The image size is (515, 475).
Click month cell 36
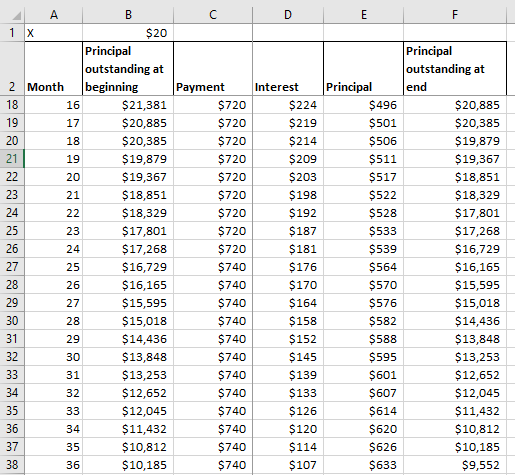53,465
